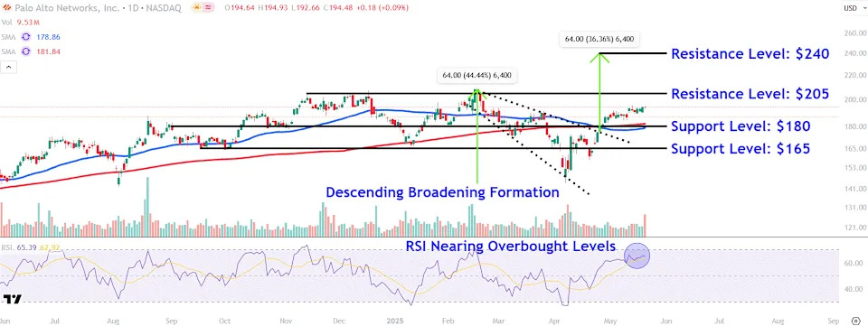The height and width of the screenshot is (326, 868).
Task: Click the 131.00 price axis label
Action: (855, 207)
